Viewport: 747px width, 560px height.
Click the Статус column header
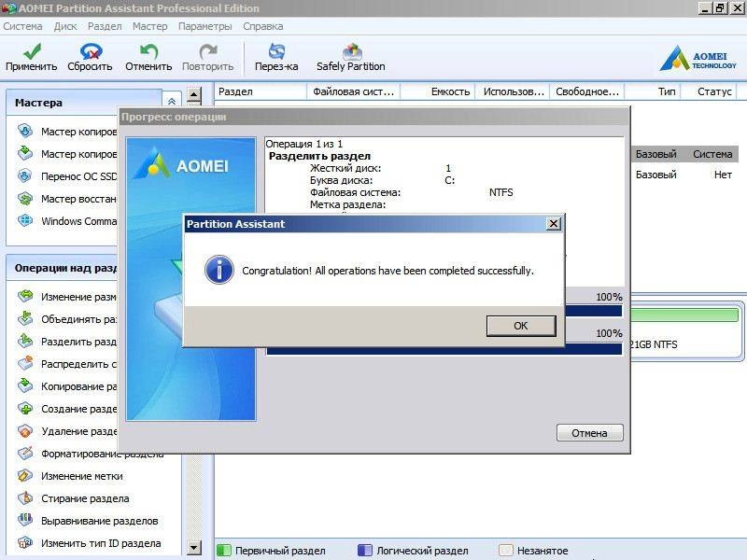click(x=710, y=91)
